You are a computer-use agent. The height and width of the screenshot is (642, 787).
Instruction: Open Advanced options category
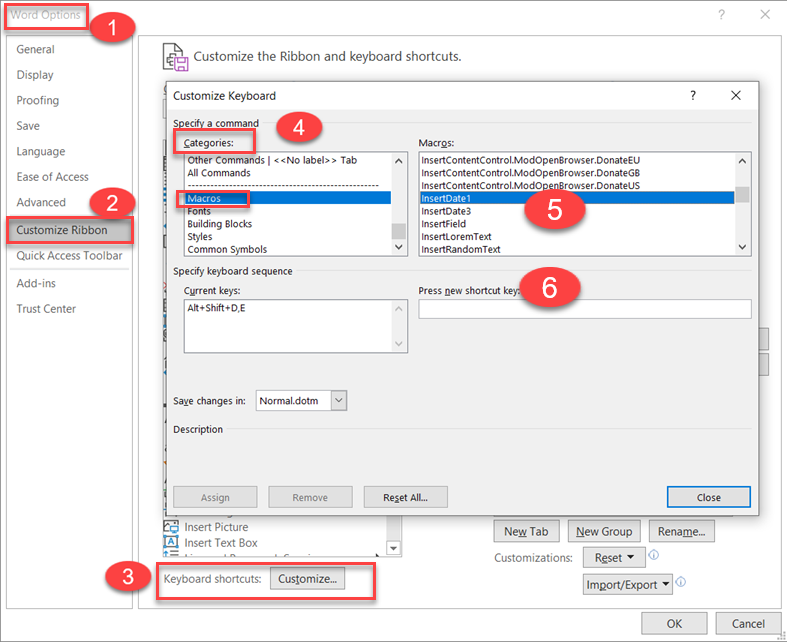tap(41, 202)
